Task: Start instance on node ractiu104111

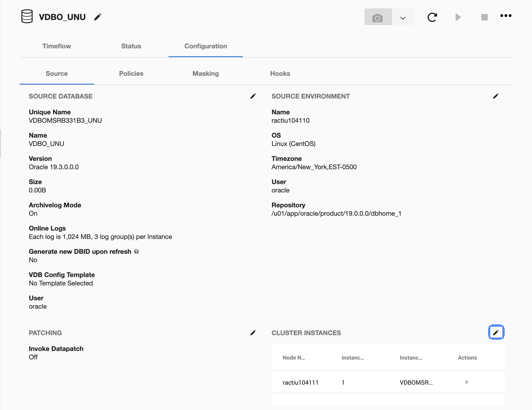Action: (467, 382)
